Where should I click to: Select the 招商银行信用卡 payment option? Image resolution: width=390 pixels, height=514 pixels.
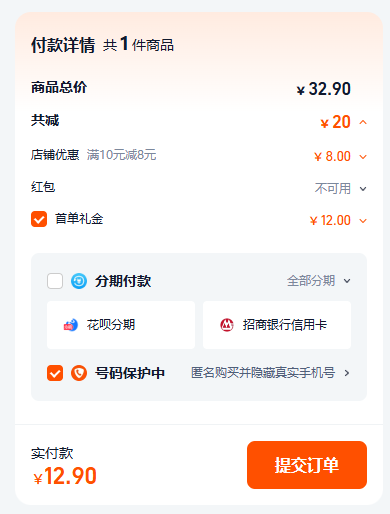pos(277,325)
